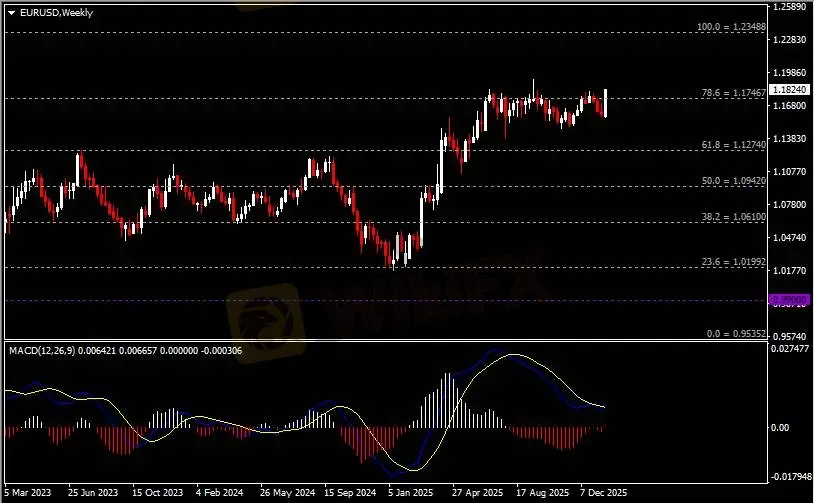
Task: Click the MACD(12,26,9) indicator label
Action: pos(40,348)
